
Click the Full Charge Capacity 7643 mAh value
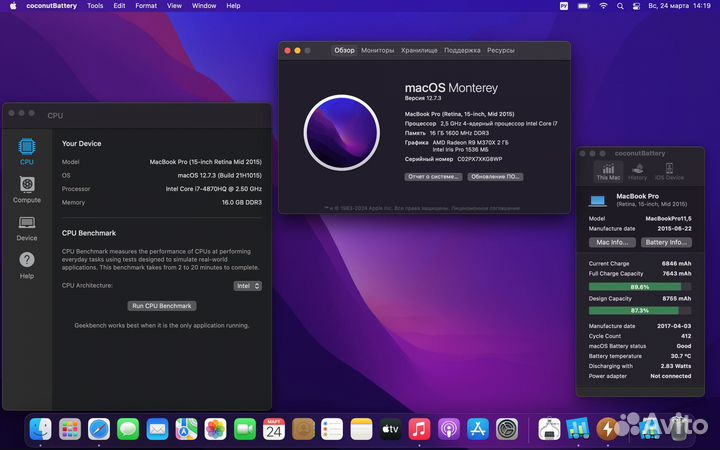(677, 274)
